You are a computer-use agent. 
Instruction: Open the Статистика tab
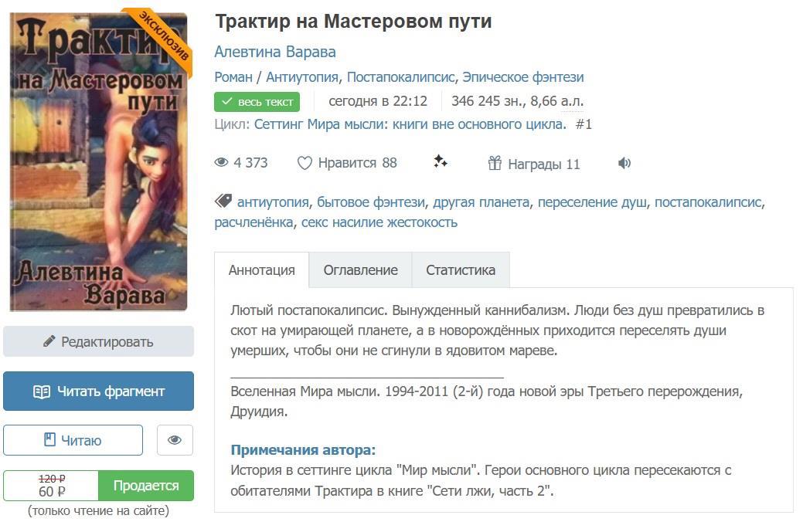(461, 270)
